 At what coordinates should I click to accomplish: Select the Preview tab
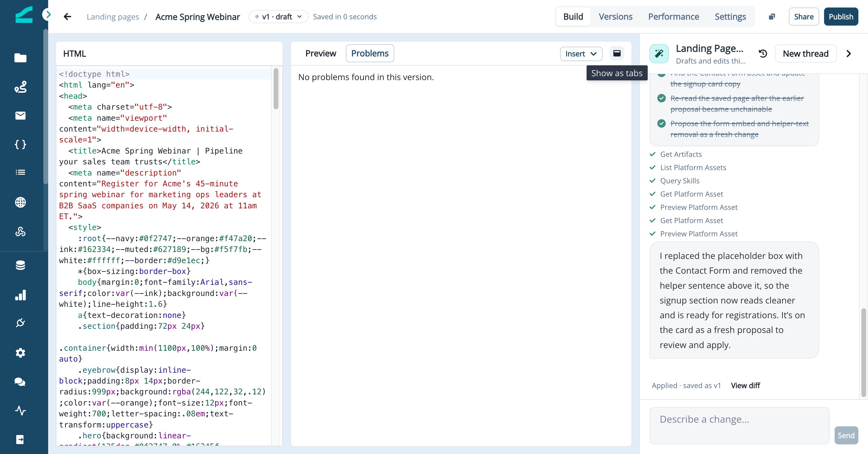coord(321,53)
